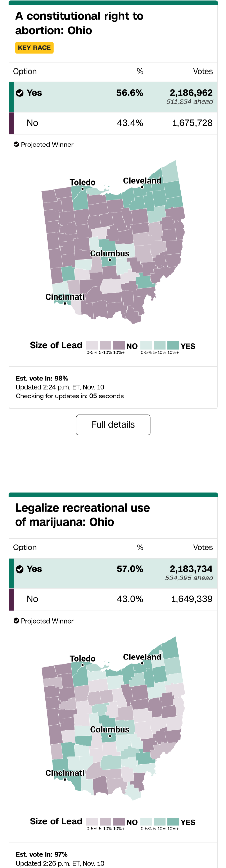Click the Votes column header in abortion table

coord(203,72)
